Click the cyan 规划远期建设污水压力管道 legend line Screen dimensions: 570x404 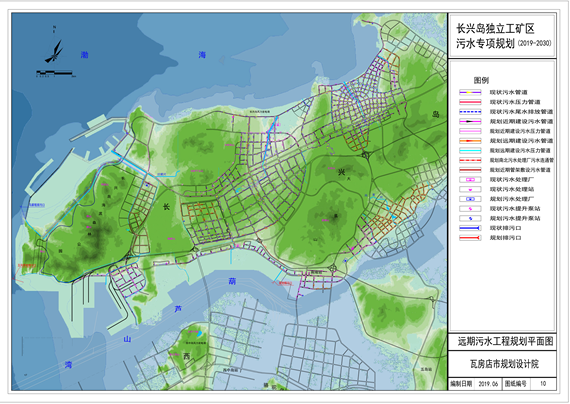coord(470,151)
